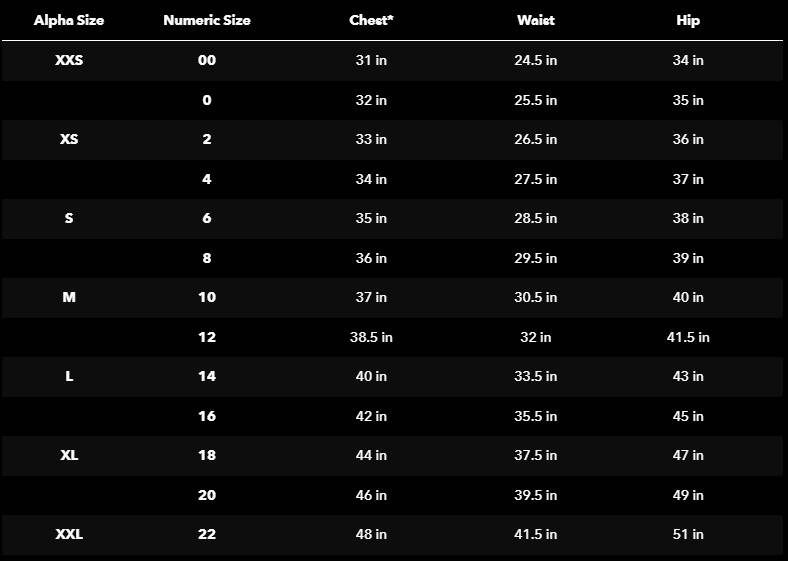Select the 41.5 in hip value
Image resolution: width=788 pixels, height=561 pixels.
pyautogui.click(x=688, y=337)
